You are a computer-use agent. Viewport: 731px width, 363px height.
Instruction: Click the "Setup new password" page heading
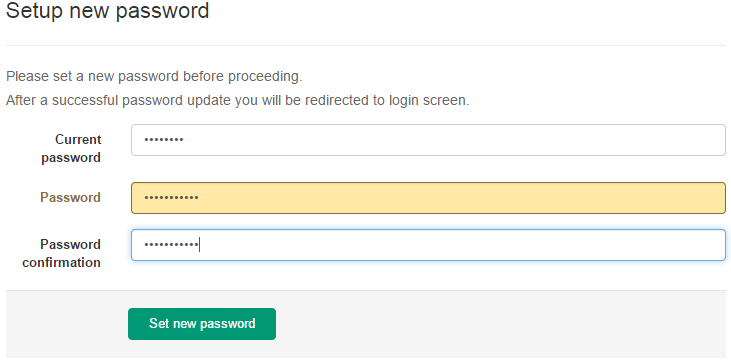pyautogui.click(x=108, y=10)
